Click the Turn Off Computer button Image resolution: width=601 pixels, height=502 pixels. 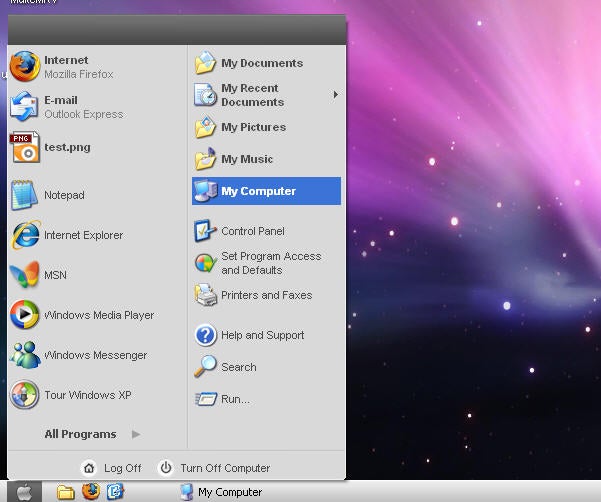tap(214, 468)
